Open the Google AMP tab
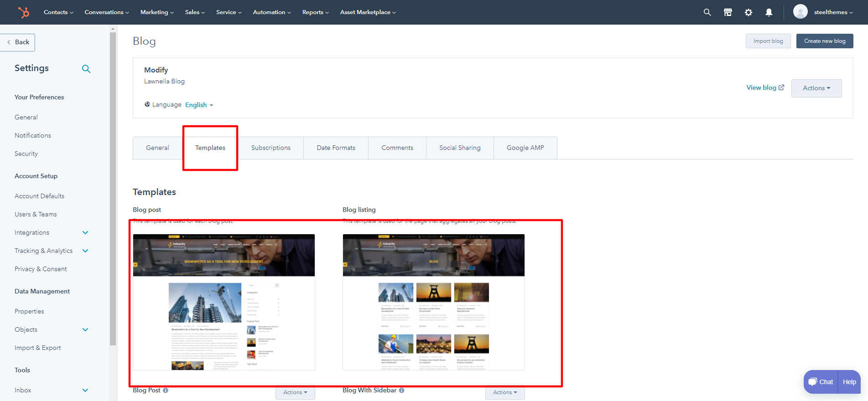Screen dimensions: 868x401 525,148
